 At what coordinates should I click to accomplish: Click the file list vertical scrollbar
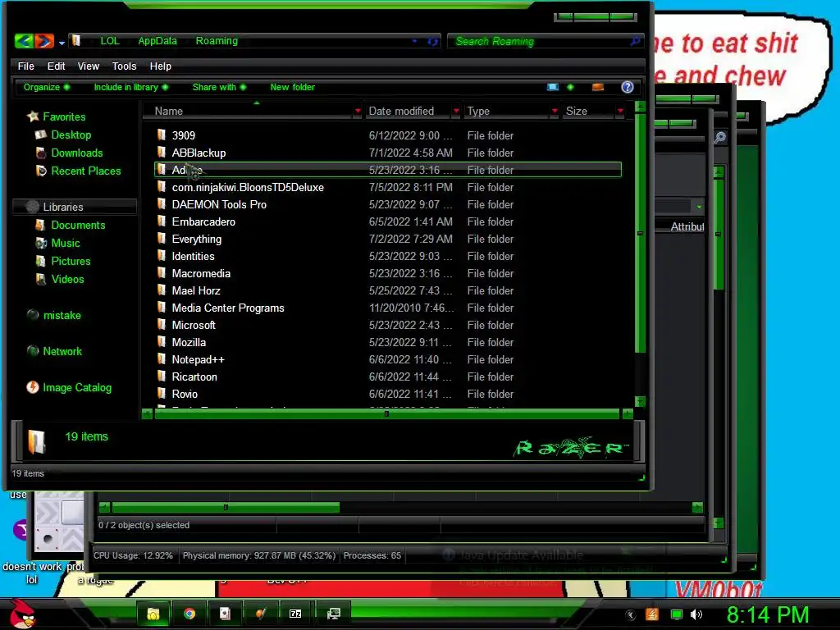(x=640, y=233)
